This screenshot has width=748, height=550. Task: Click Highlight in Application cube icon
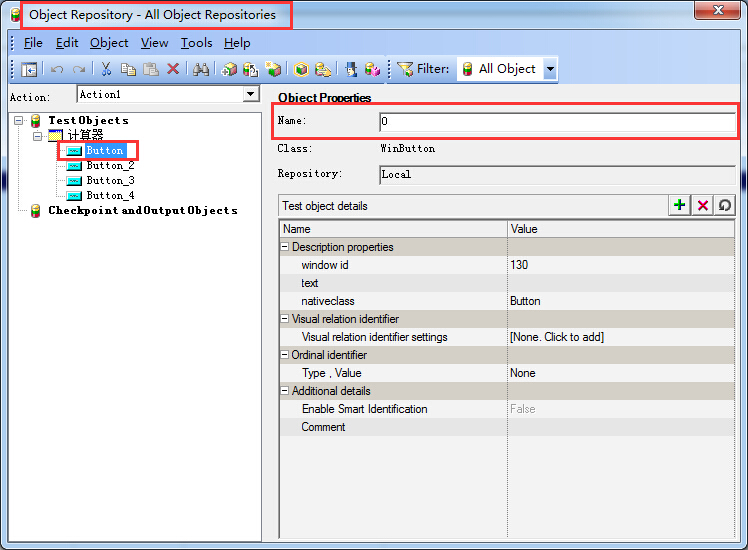tap(301, 70)
